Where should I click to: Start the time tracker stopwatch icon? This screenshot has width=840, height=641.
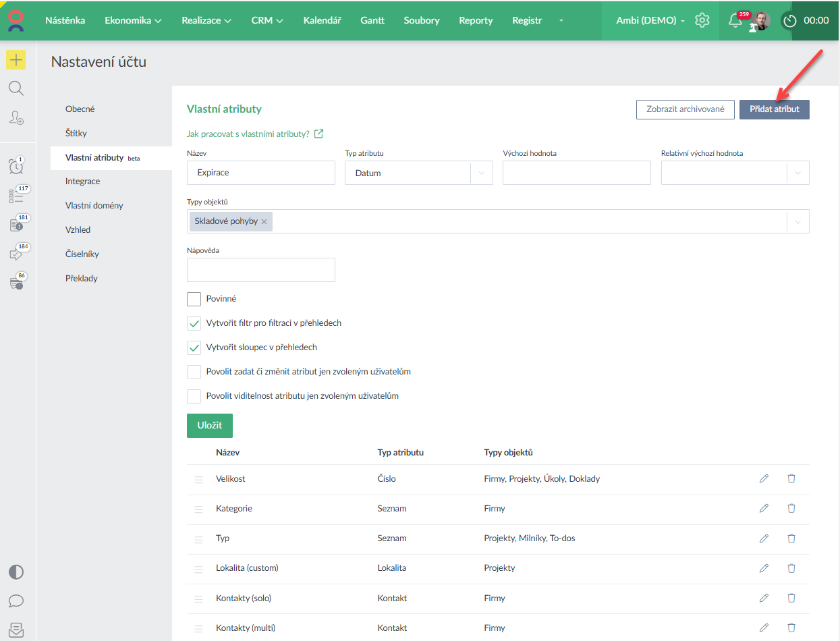click(x=789, y=21)
